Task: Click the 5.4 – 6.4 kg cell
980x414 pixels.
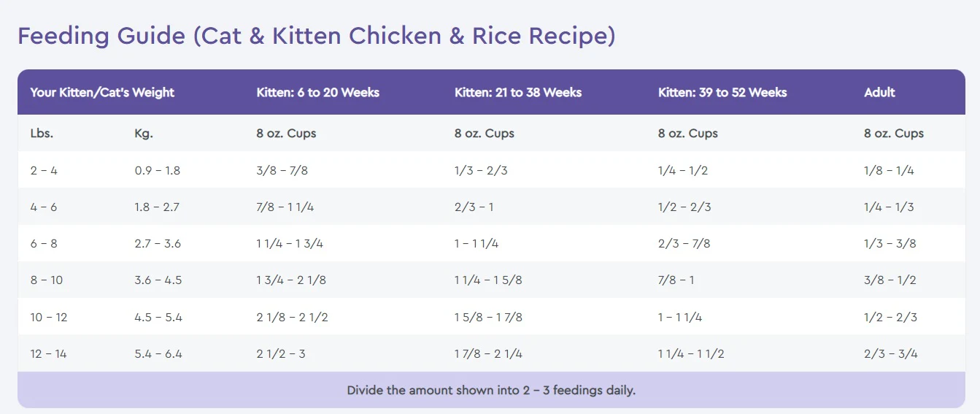Action: click(x=158, y=353)
